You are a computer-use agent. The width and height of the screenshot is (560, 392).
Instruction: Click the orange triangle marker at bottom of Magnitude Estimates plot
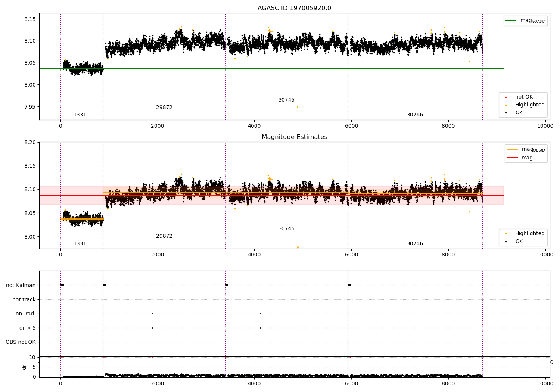click(x=298, y=248)
